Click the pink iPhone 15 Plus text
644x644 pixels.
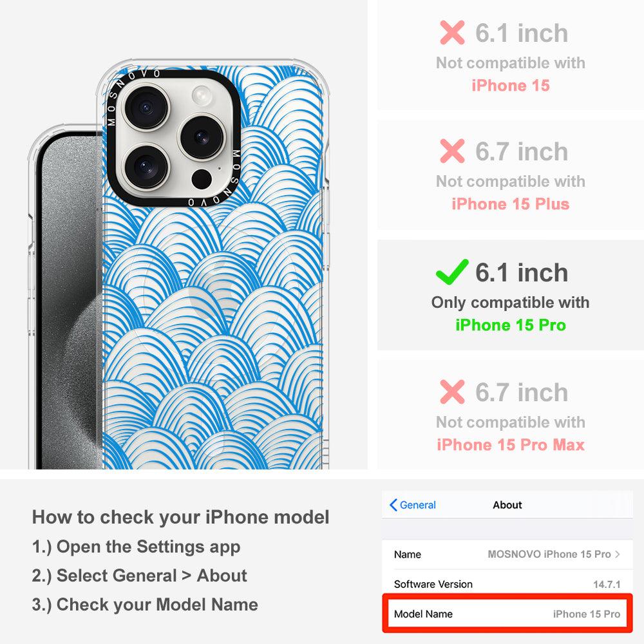point(511,204)
